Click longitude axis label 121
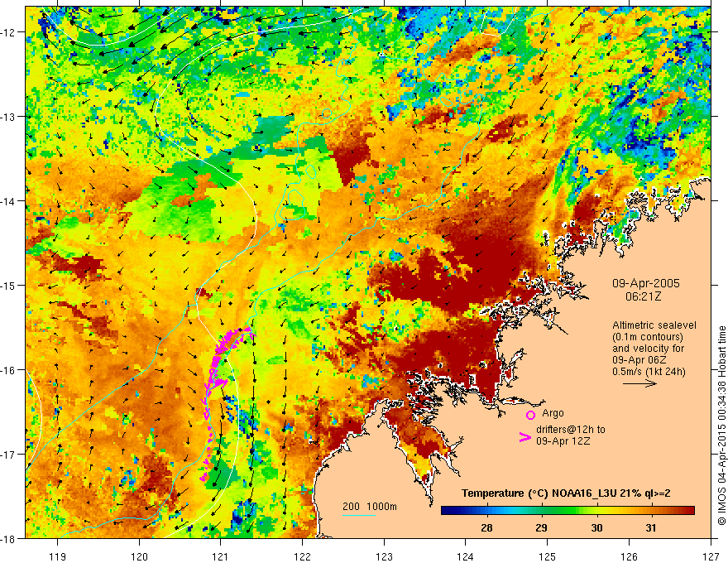Image resolution: width=728 pixels, height=563 pixels. pos(221,556)
